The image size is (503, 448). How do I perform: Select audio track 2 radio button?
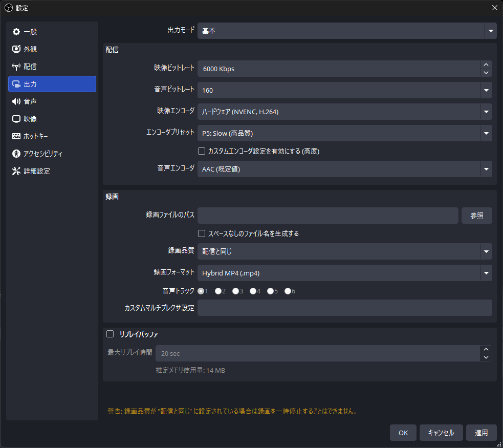pos(218,291)
